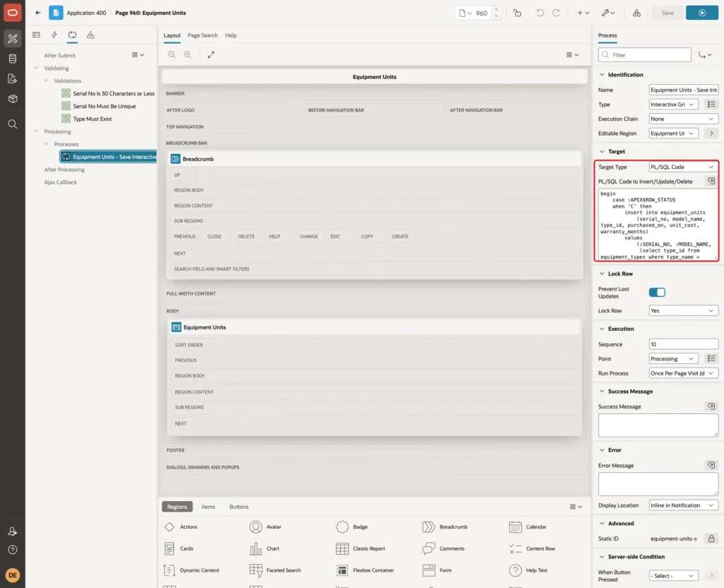Select the Faceted Search region type
724x588 pixels.
click(x=275, y=570)
